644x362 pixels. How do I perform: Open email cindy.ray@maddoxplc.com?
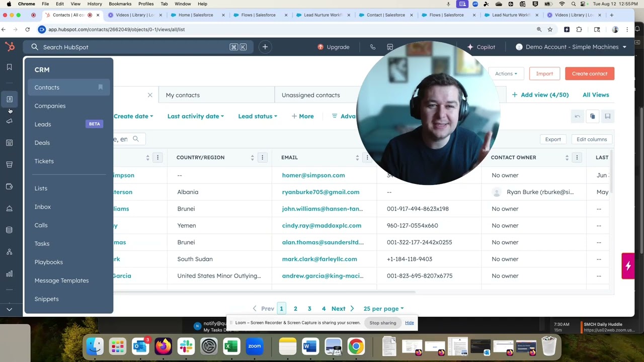pyautogui.click(x=321, y=226)
